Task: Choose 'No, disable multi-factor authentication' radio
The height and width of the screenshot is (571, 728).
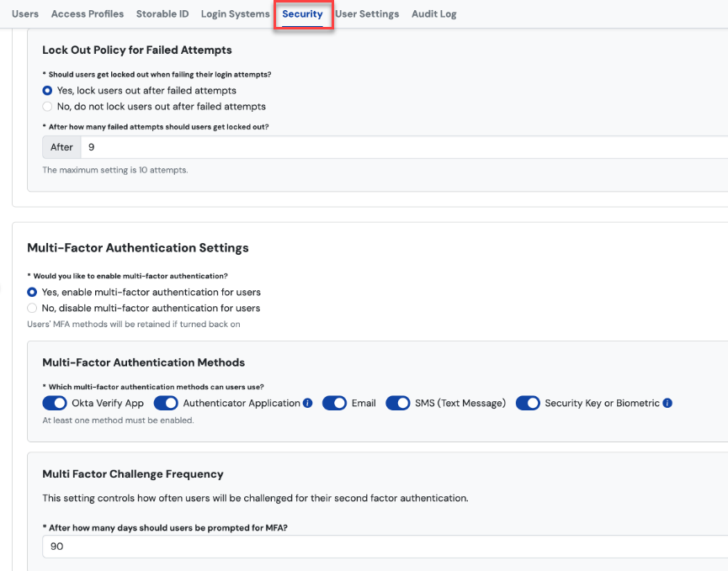Action: (32, 309)
